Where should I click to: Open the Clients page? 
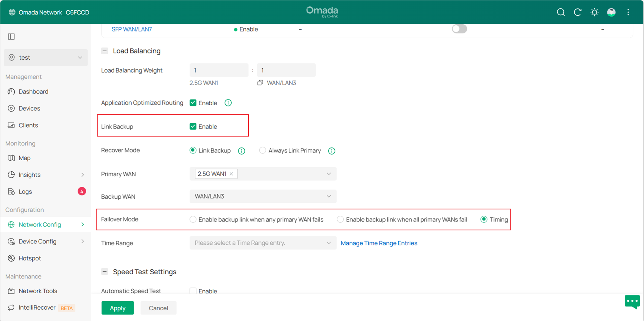tap(28, 125)
